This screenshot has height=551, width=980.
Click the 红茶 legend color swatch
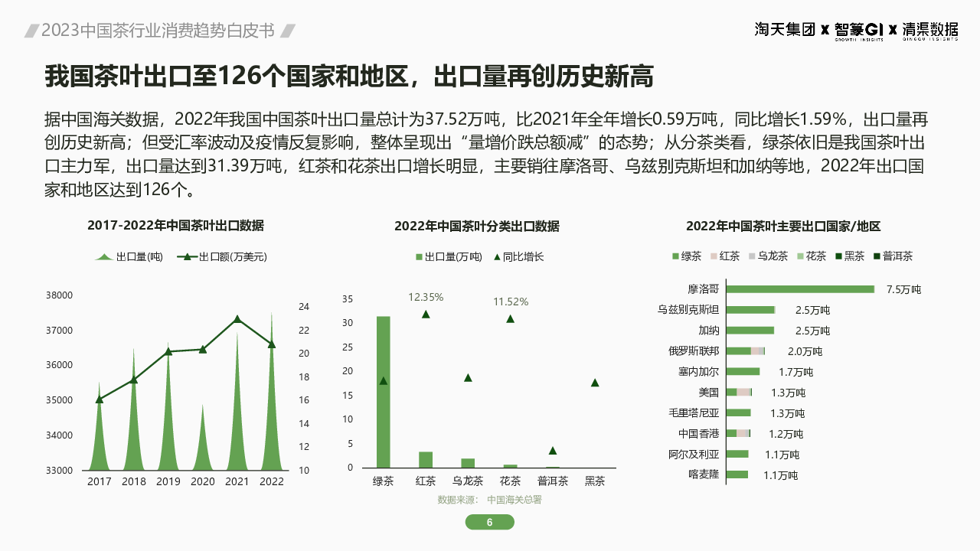(x=713, y=256)
